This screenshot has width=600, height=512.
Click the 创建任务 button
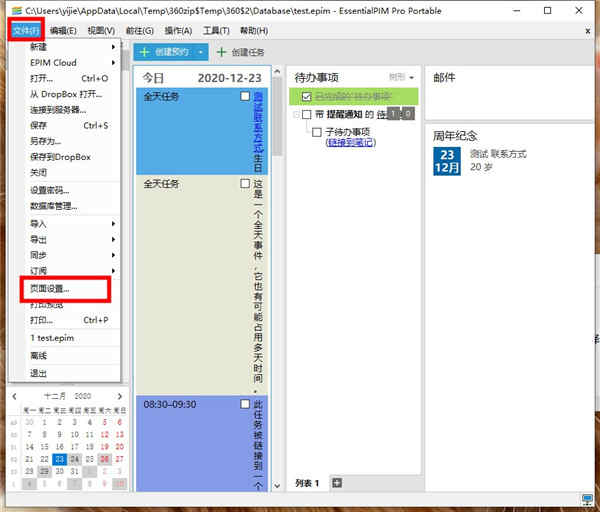[x=240, y=52]
